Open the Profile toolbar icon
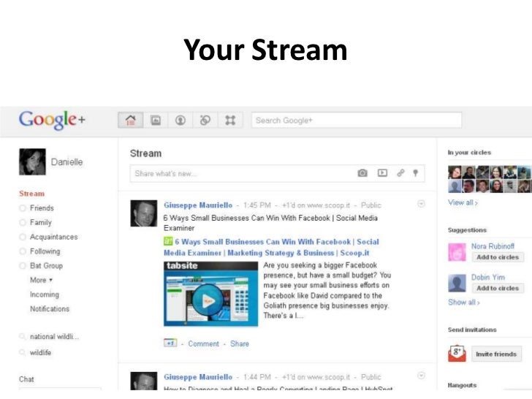This screenshot has height=399, width=532. pyautogui.click(x=180, y=120)
